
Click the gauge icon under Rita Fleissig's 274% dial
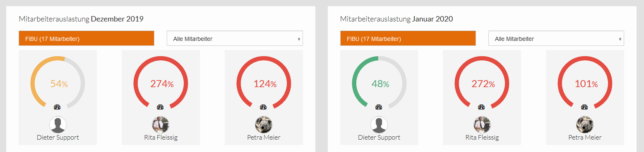click(161, 107)
